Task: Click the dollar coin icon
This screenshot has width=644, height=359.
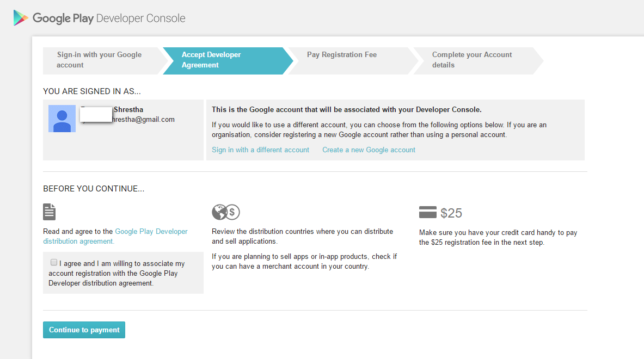Action: click(232, 212)
